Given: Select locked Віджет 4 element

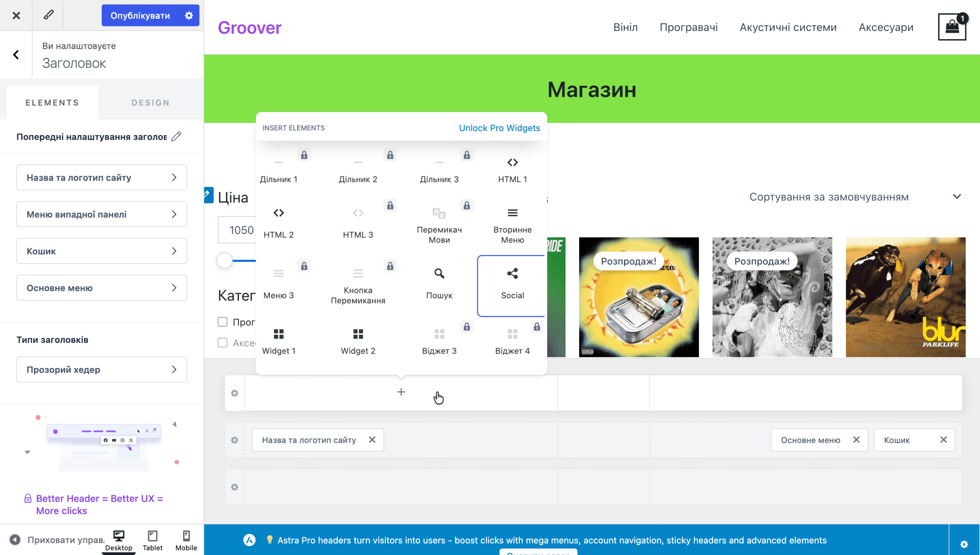Looking at the screenshot, I should coord(512,341).
